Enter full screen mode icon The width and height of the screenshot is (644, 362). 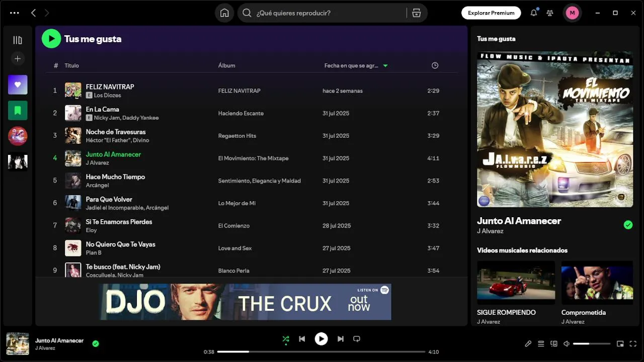pos(633,344)
